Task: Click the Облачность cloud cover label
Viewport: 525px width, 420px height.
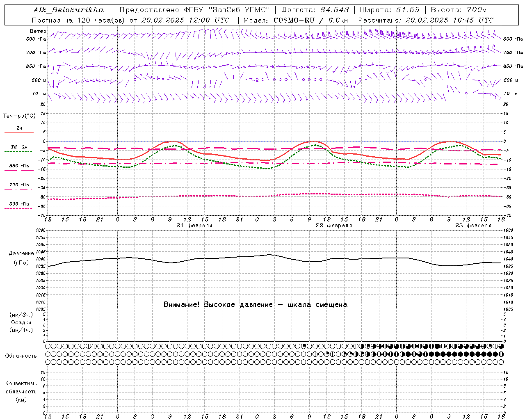Action: tap(21, 356)
